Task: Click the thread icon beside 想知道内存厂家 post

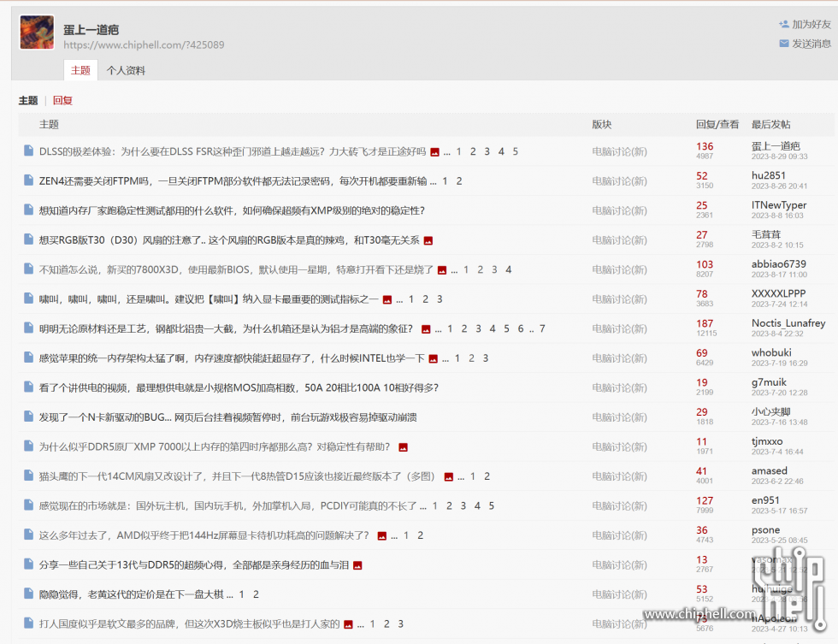Action: 29,210
